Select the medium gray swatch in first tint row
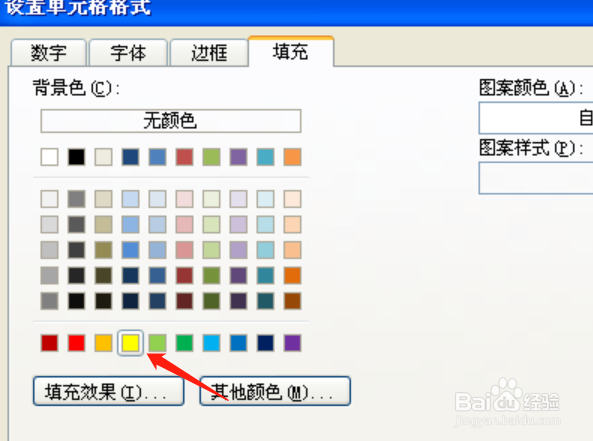593x441 pixels. point(76,199)
